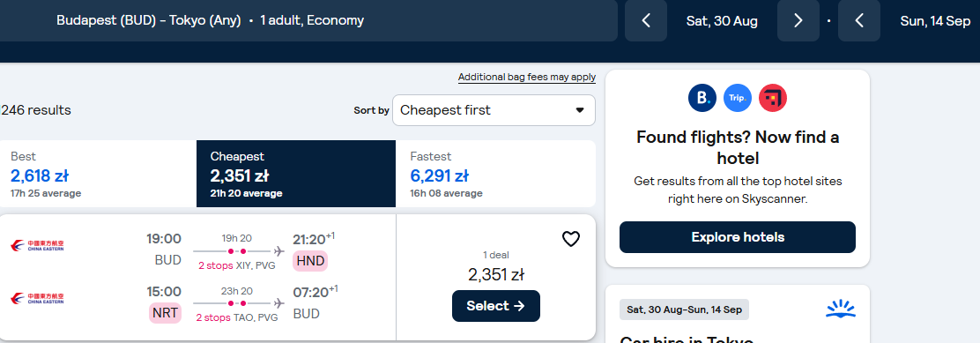
Task: Move return date Sun, 14 Sep earlier
Action: click(859, 20)
